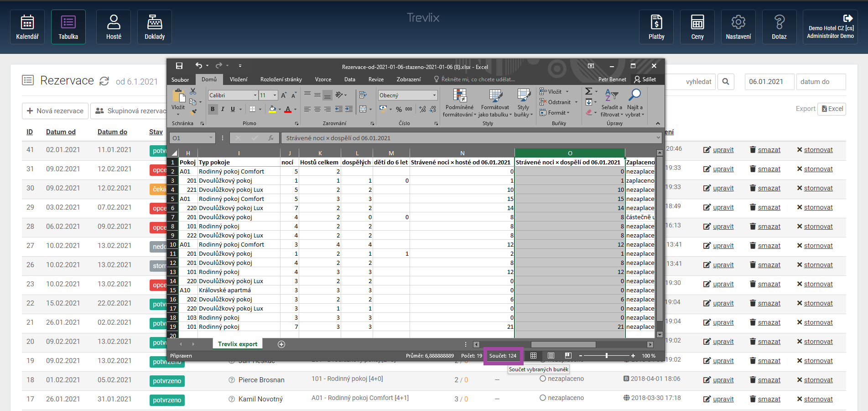Click the Excel export button in Trevlix

click(x=832, y=109)
